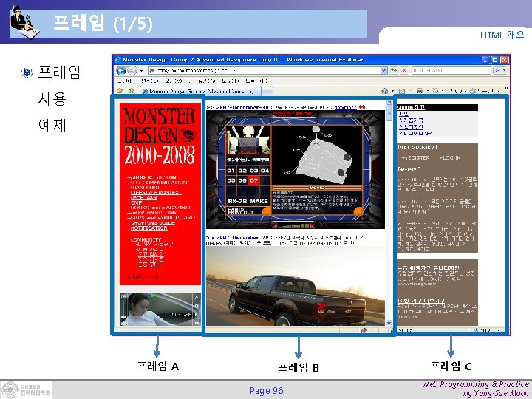
Task: Click the RSS feeds icon in toolbar
Action: (x=402, y=91)
